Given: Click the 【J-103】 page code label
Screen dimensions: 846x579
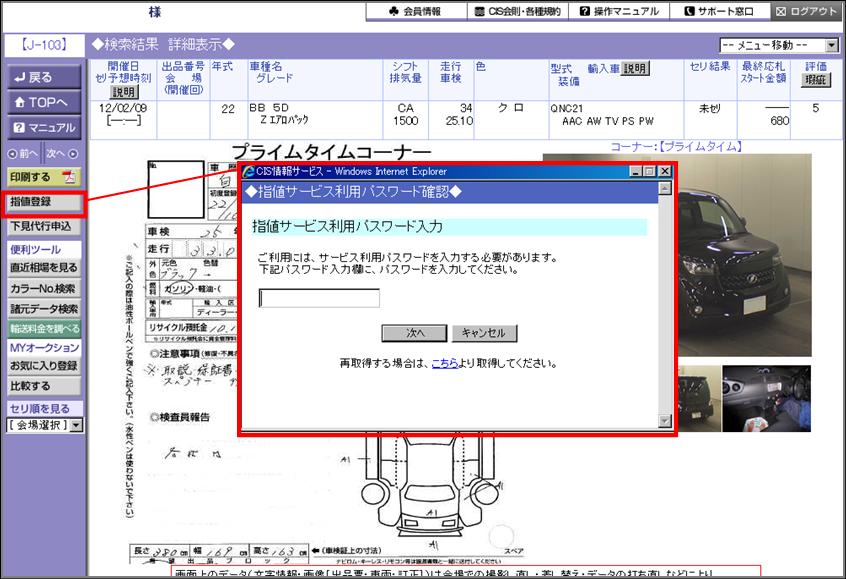Looking at the screenshot, I should (44, 45).
